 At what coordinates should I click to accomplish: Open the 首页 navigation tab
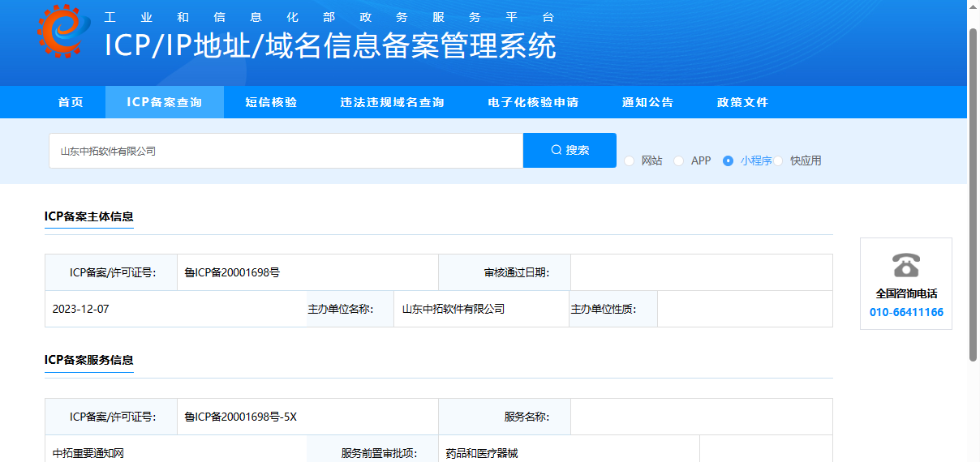point(71,102)
